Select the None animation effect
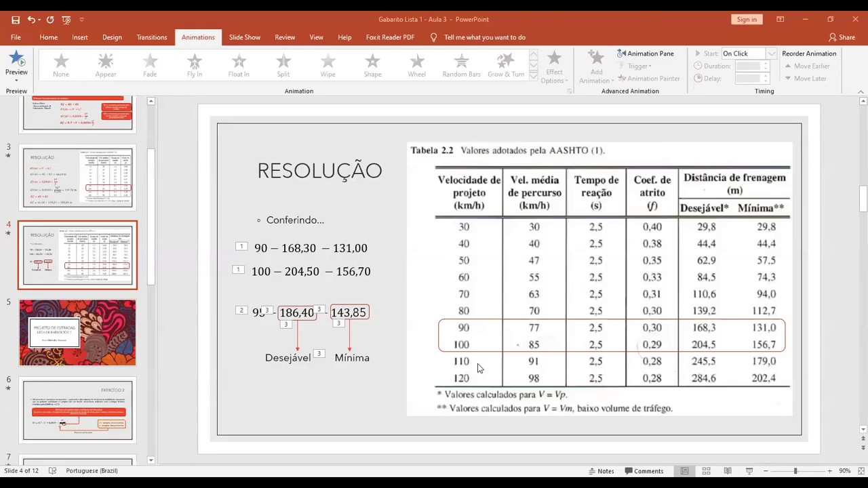 pos(61,66)
